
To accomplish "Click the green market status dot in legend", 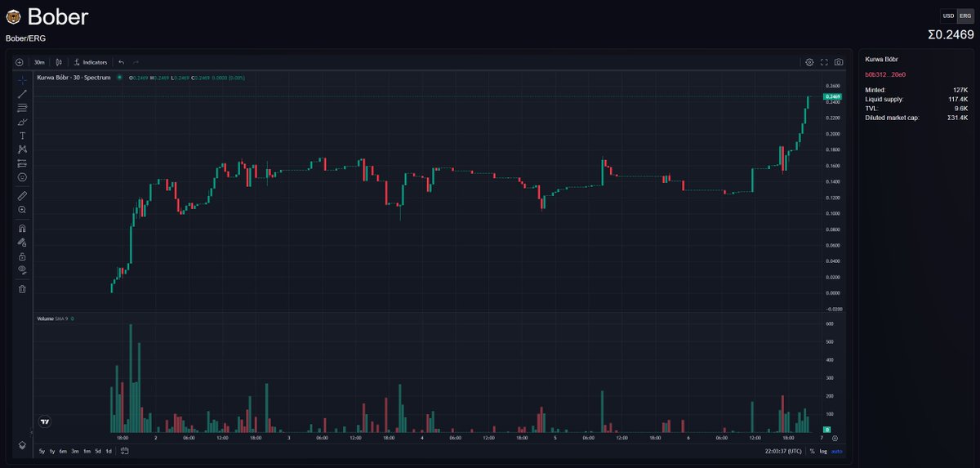I will coord(120,78).
